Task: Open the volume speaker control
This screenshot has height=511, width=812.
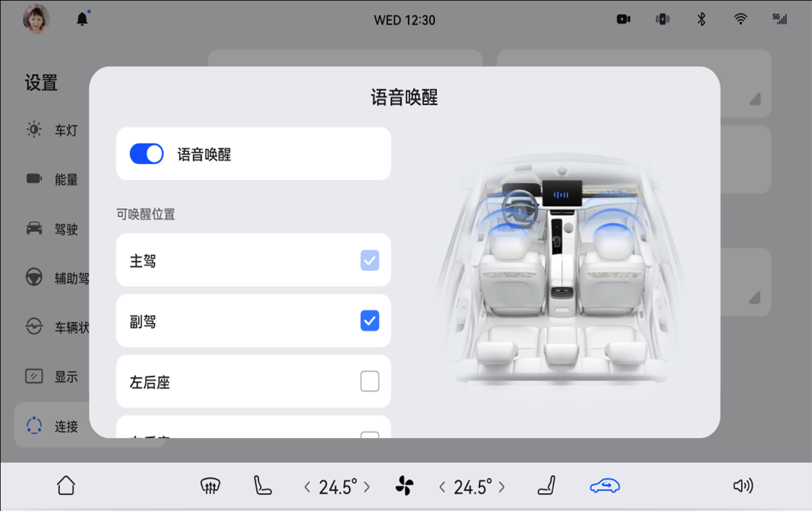Action: coord(743,486)
